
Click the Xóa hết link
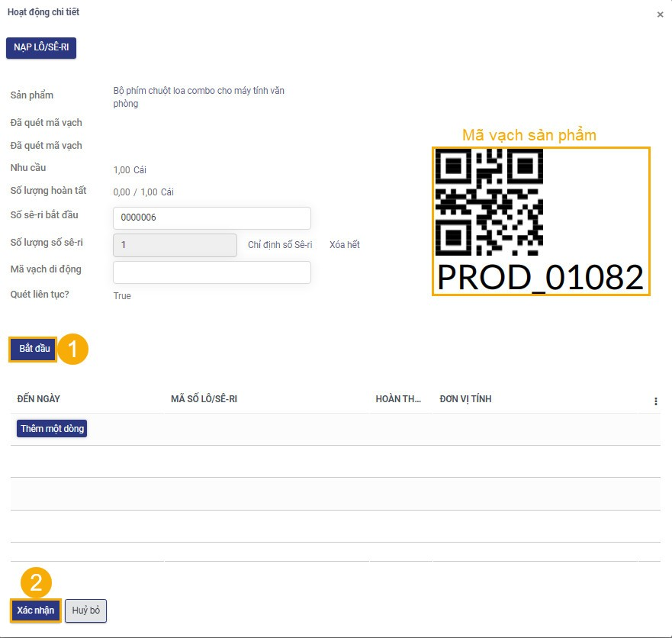(x=345, y=245)
